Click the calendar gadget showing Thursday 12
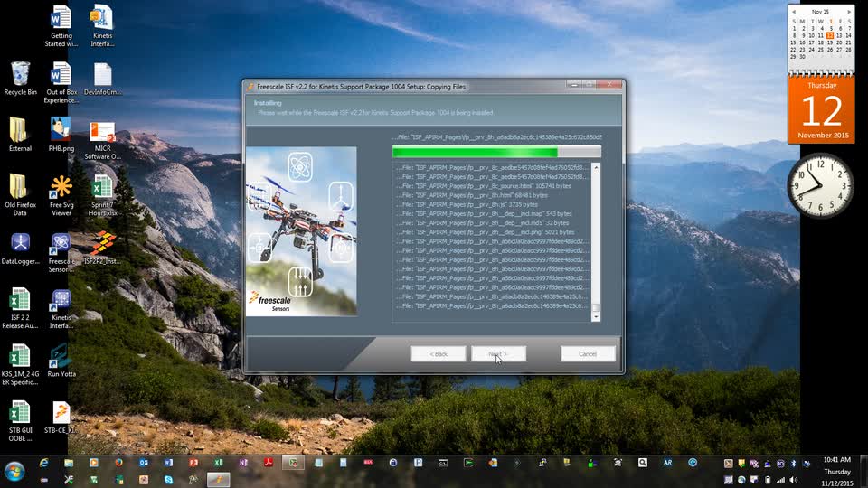Screen dimensions: 868x488 [821, 108]
